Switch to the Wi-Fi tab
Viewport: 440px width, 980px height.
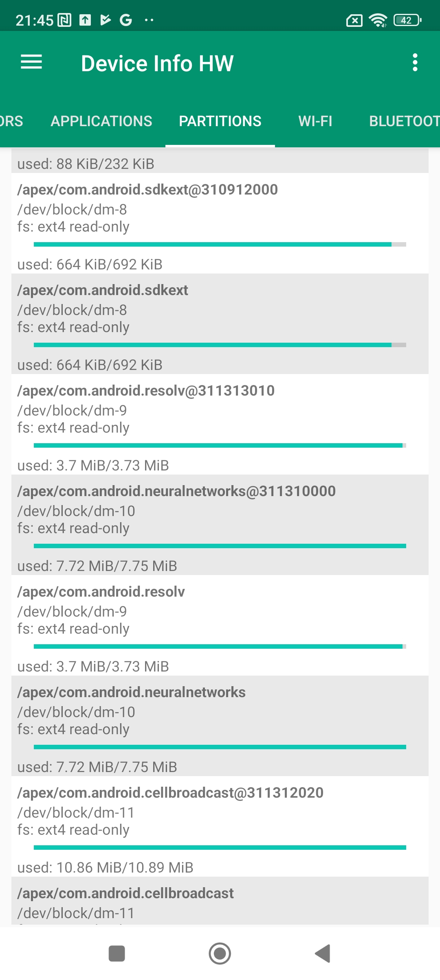[315, 121]
